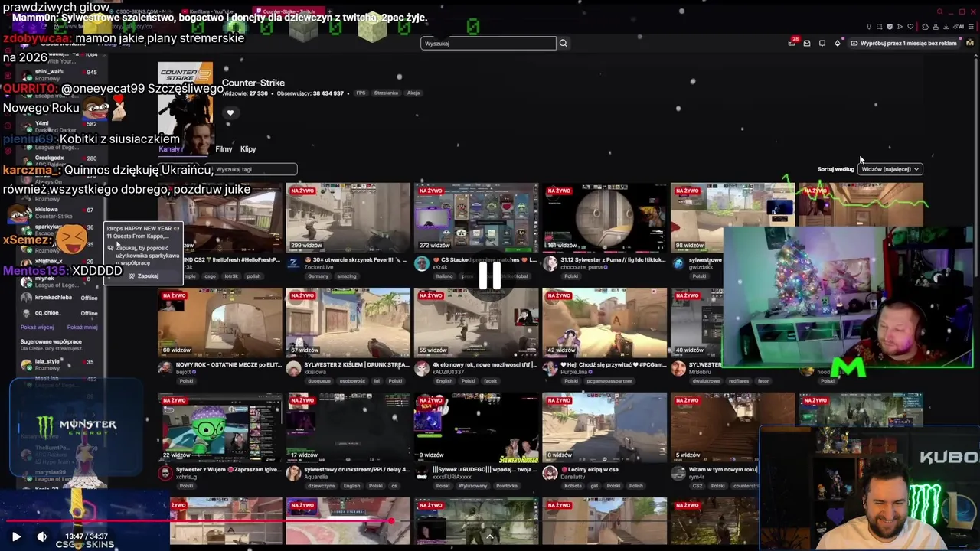Click the browser downloads arrow icon
Viewport: 980px width, 551px height.
click(x=948, y=27)
